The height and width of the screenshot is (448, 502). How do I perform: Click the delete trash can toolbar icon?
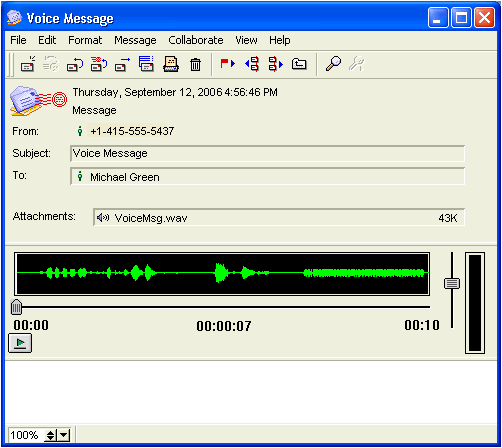(195, 64)
